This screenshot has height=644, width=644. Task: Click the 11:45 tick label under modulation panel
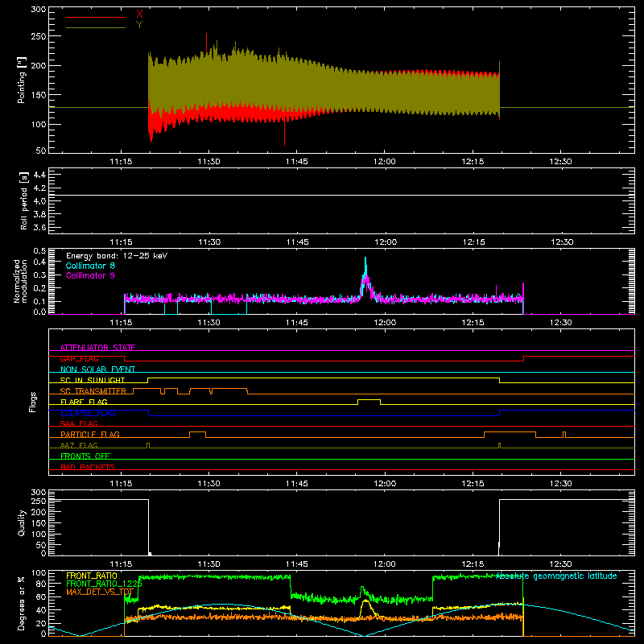pos(297,323)
